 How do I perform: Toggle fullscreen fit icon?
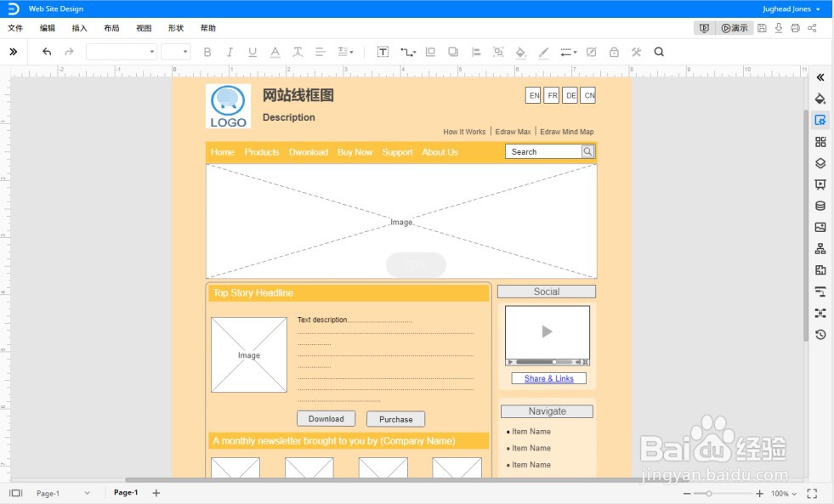click(812, 493)
